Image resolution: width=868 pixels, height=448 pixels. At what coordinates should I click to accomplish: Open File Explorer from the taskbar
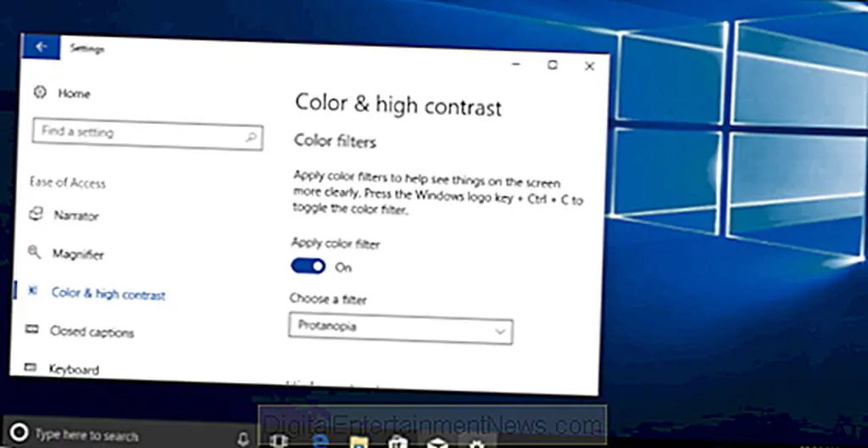(x=359, y=440)
